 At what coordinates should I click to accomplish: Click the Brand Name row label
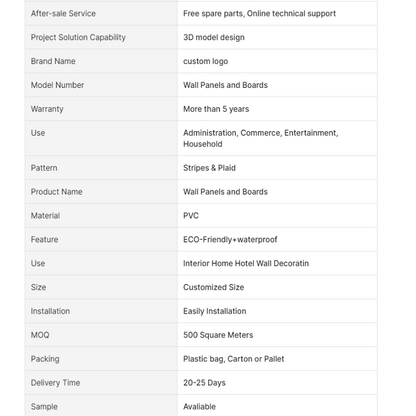click(x=53, y=61)
